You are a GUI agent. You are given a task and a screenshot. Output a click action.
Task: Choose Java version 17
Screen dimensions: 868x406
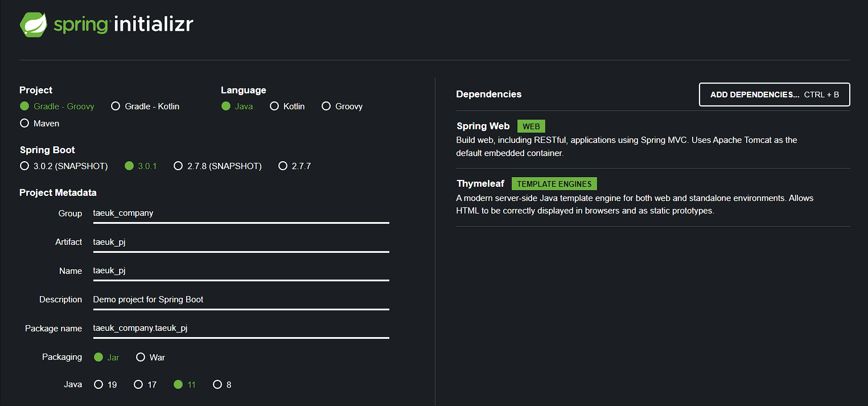click(145, 385)
